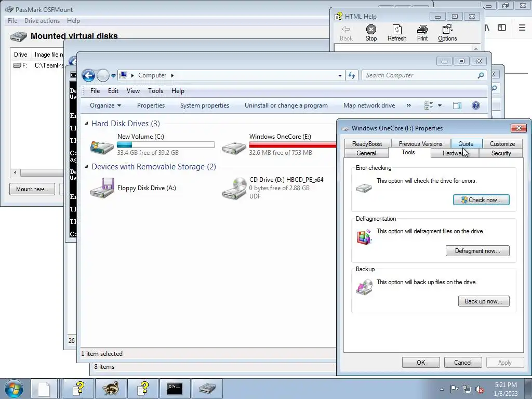Image resolution: width=532 pixels, height=399 pixels.
Task: Switch to the General tab
Action: tap(366, 153)
